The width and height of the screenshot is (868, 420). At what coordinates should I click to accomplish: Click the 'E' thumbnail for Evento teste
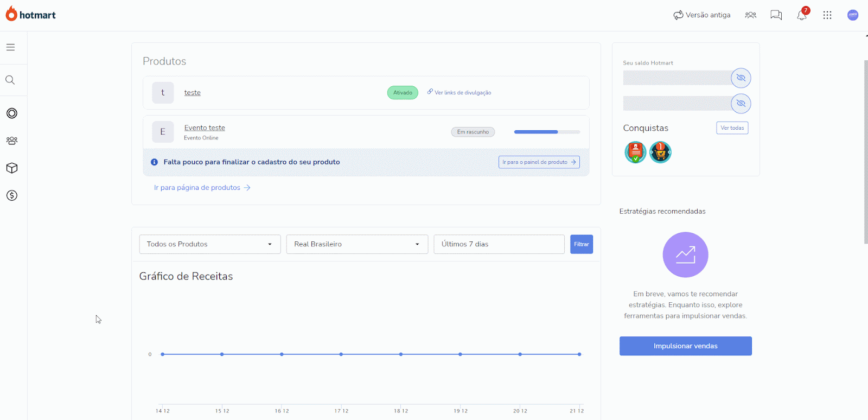[x=163, y=132]
